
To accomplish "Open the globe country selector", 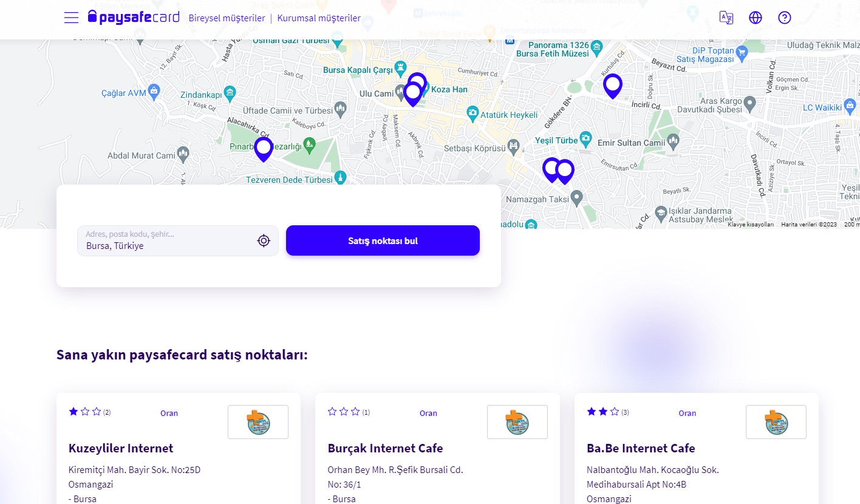I will click(x=756, y=18).
